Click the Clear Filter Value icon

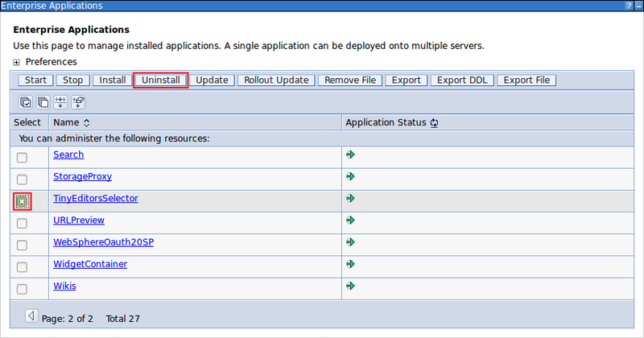(x=79, y=102)
